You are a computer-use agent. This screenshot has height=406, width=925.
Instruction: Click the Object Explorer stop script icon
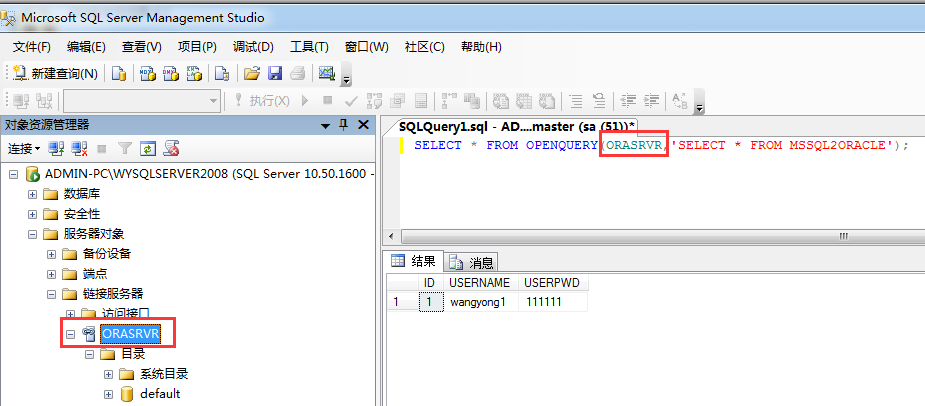(171, 148)
